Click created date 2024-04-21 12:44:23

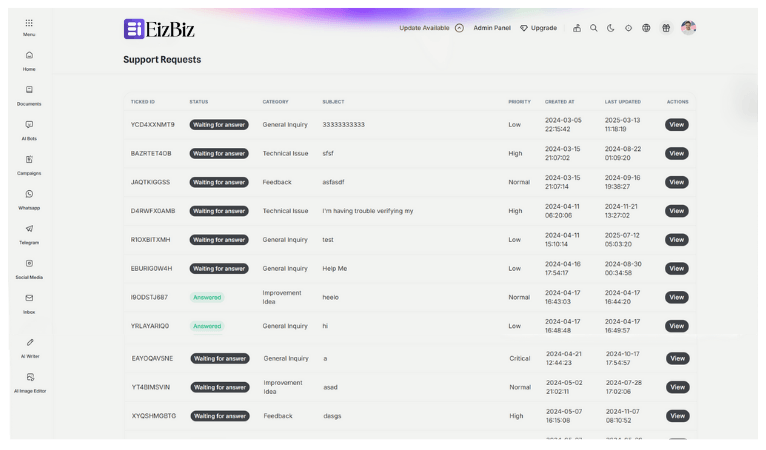564,359
